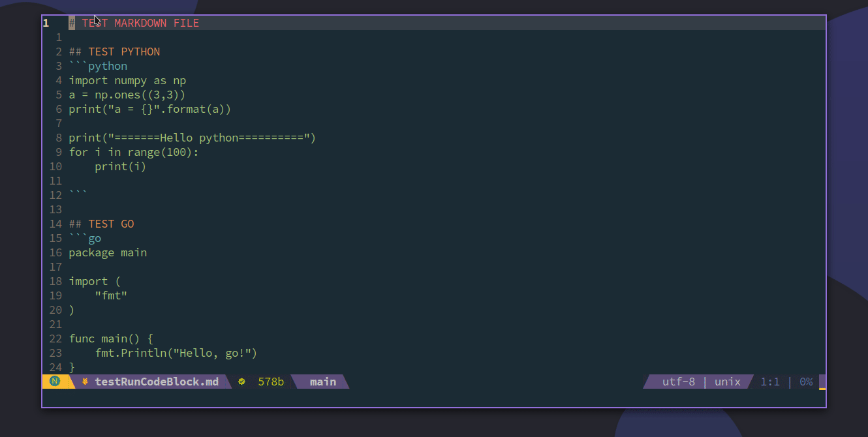Click the closing brace on line 24

[72, 367]
